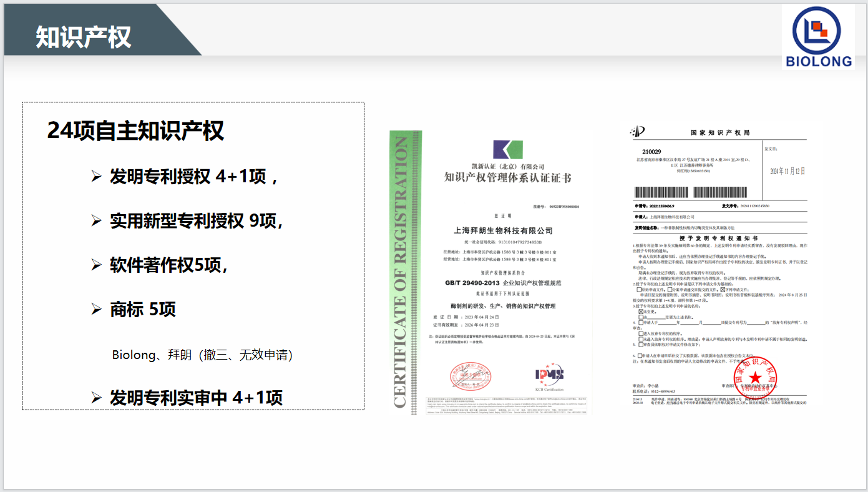Viewport: 868px width, 492px height.
Task: Click the 国家知识产权局 heading on the notice
Action: (x=719, y=133)
